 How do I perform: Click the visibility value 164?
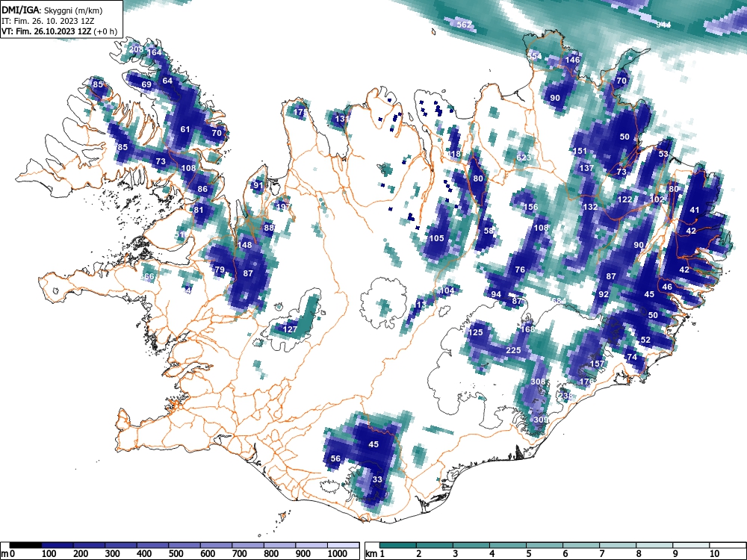click(x=155, y=52)
